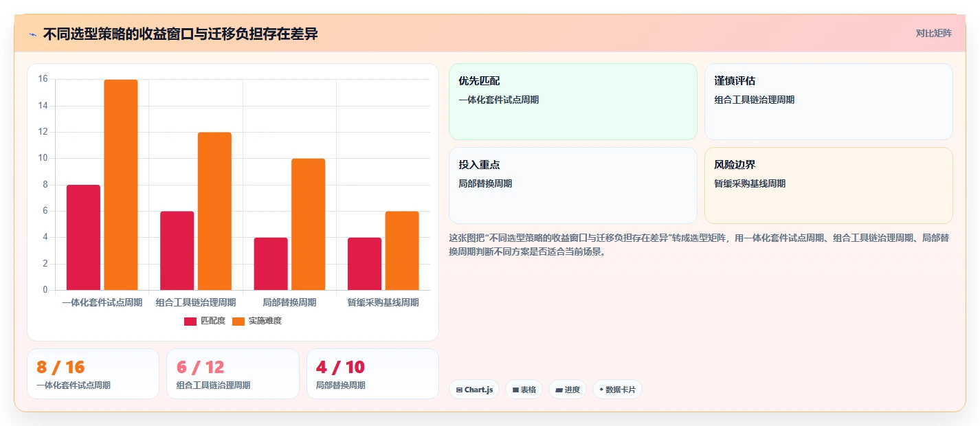Select the 投入重点 matrix card
The height and width of the screenshot is (426, 980).
[x=573, y=186]
